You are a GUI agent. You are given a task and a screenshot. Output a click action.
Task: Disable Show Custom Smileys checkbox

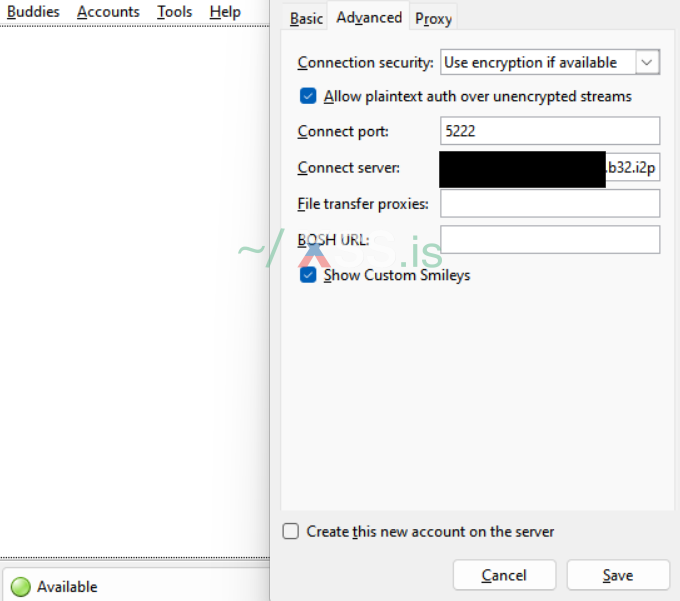tap(309, 275)
